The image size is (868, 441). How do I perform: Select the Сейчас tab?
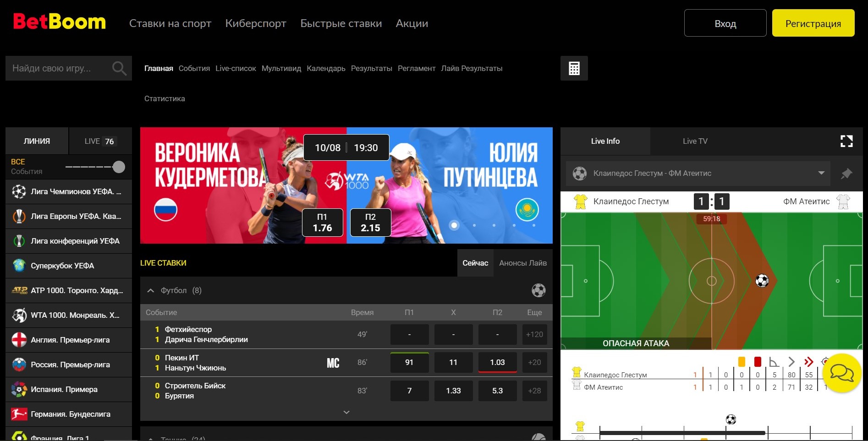(x=475, y=263)
